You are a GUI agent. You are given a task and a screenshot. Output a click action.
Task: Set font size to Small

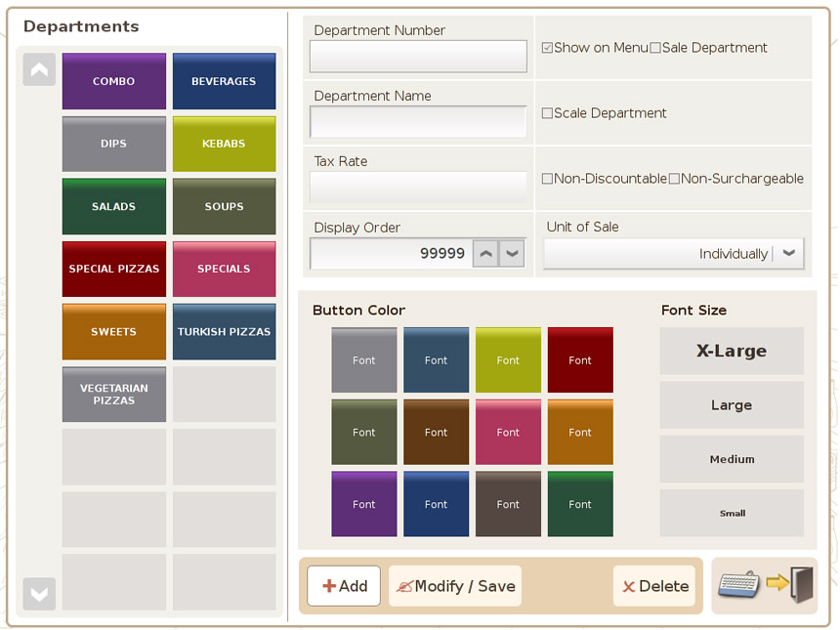click(732, 513)
